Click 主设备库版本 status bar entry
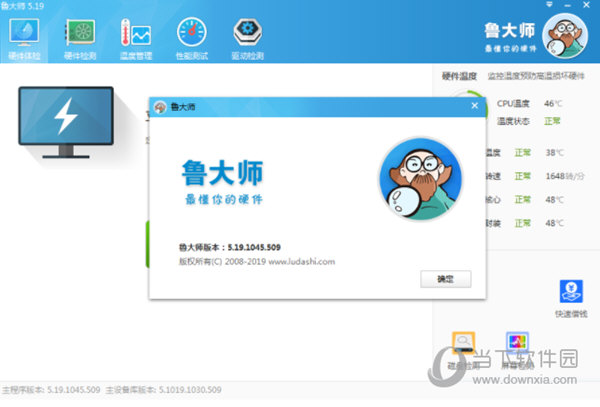The image size is (600, 407). [x=163, y=390]
